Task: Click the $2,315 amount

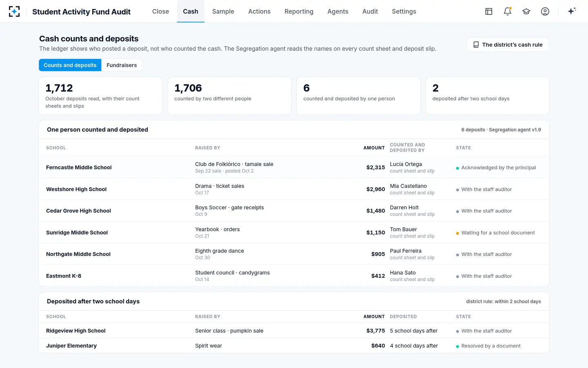Action: (x=376, y=167)
